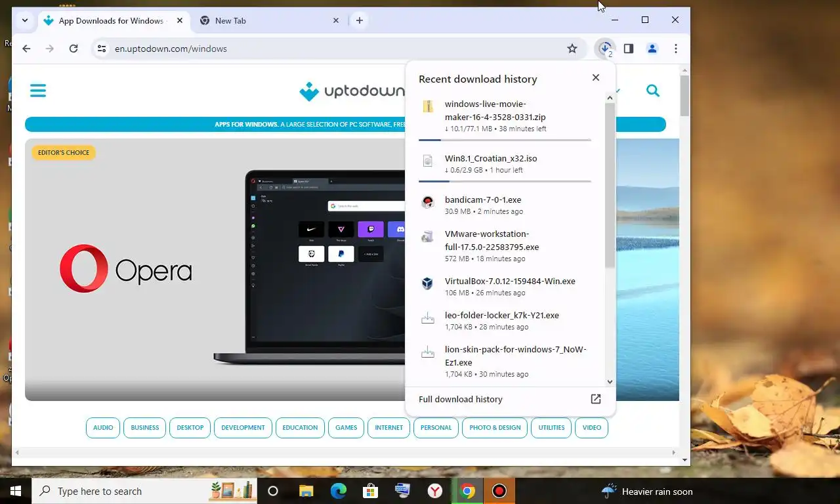Open the Heavier rain soon weather widget
Viewport: 840px width, 504px height.
[x=647, y=491]
